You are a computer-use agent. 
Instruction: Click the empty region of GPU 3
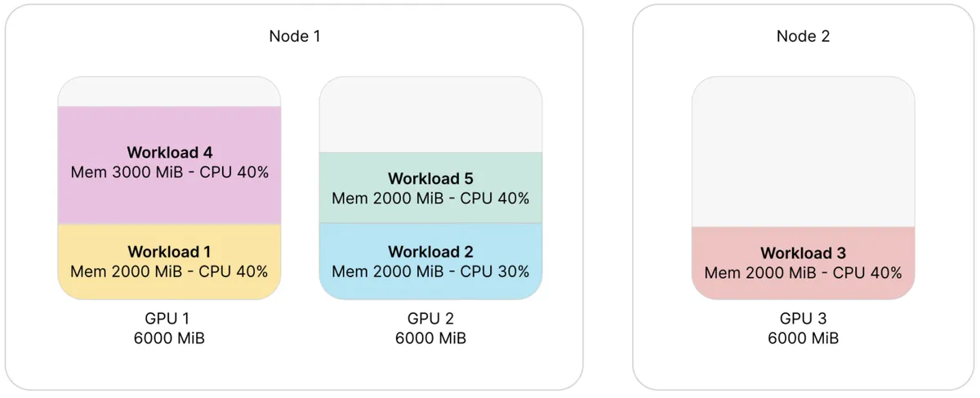[x=803, y=152]
